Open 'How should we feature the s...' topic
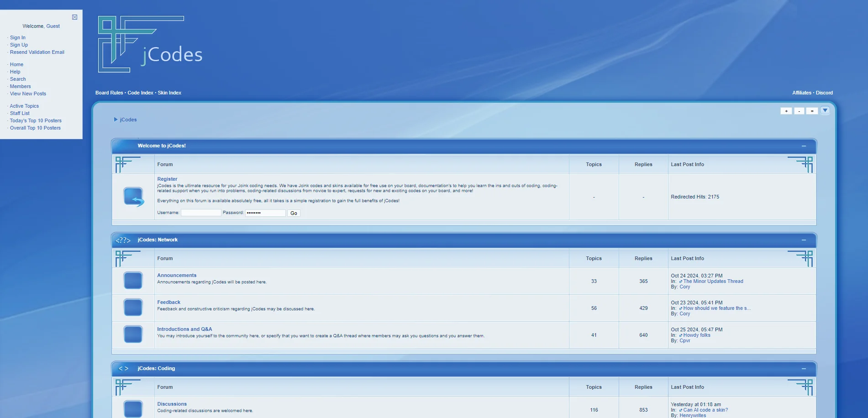The width and height of the screenshot is (868, 418). click(717, 308)
